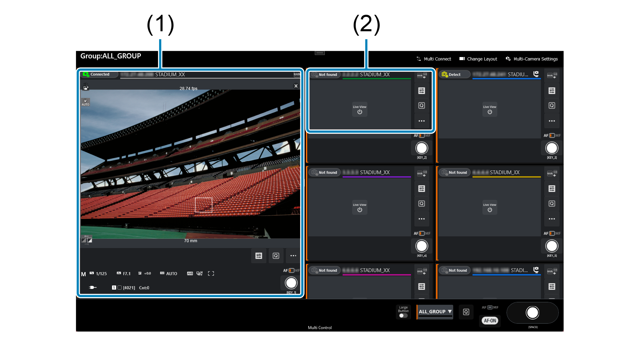Open Multi-Camera Settings

pos(532,59)
